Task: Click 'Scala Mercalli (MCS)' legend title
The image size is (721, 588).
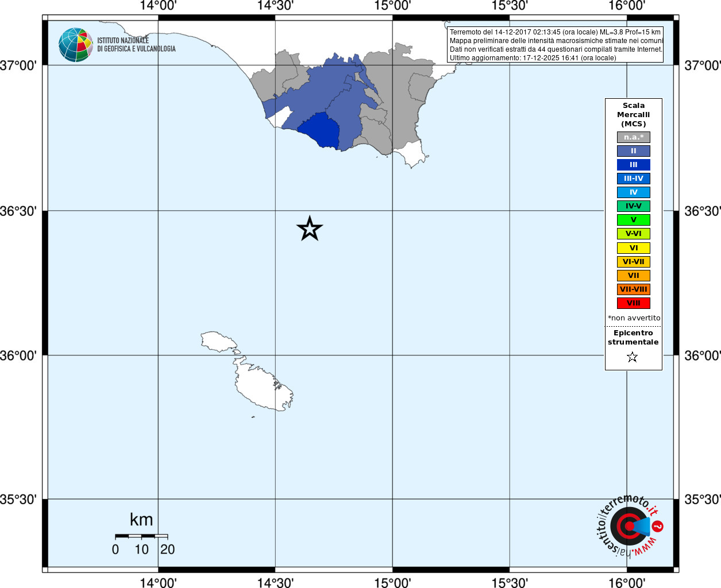Action: pos(634,115)
